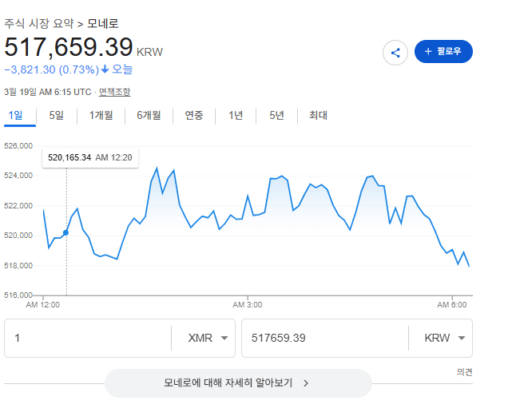Select the 연중 range tab

[x=194, y=115]
